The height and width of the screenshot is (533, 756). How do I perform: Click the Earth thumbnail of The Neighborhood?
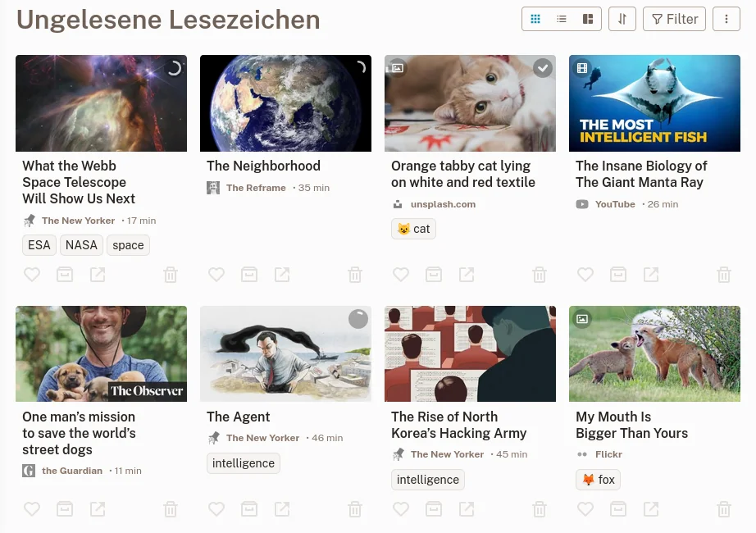pos(285,103)
